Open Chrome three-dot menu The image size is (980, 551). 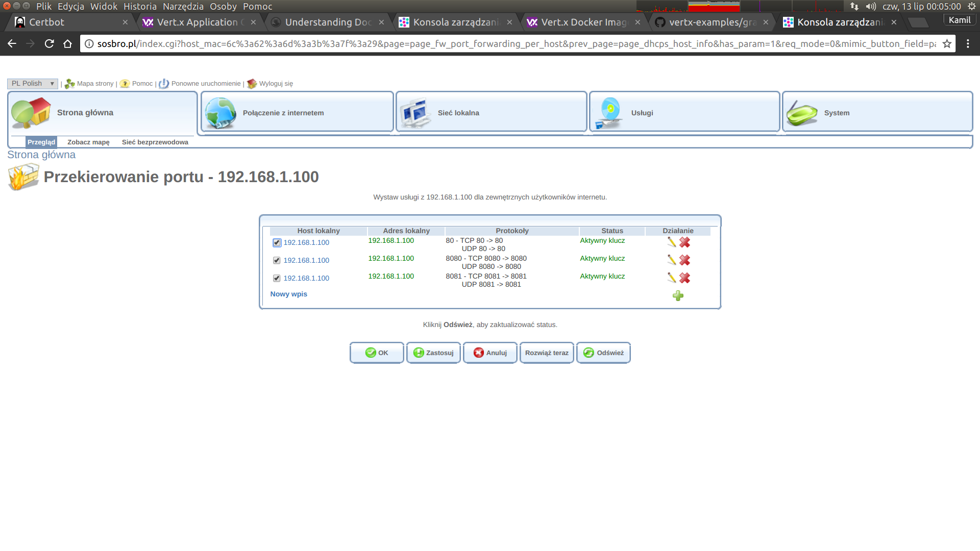coord(968,44)
